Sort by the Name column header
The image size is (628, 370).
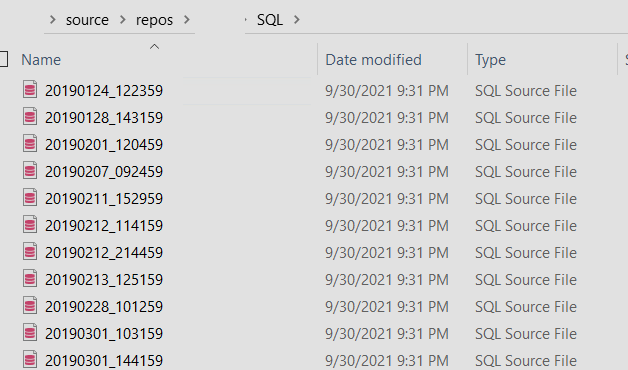41,60
